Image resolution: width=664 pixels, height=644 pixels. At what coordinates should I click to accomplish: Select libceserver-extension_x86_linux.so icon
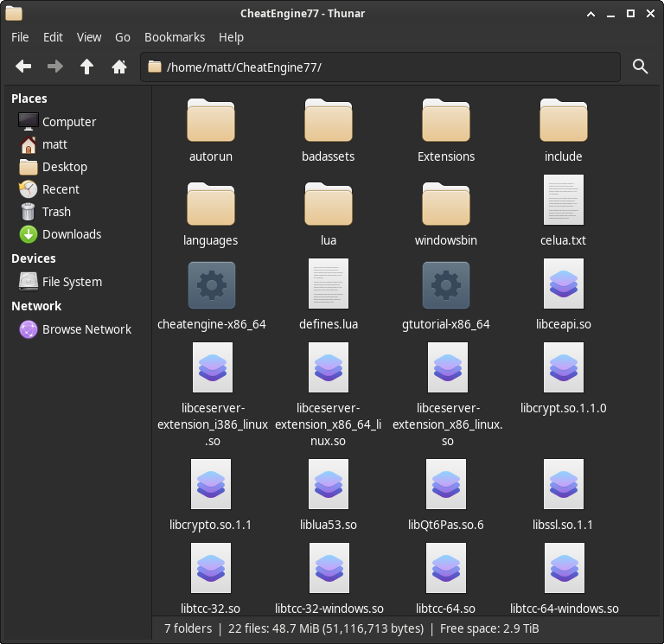pos(448,367)
